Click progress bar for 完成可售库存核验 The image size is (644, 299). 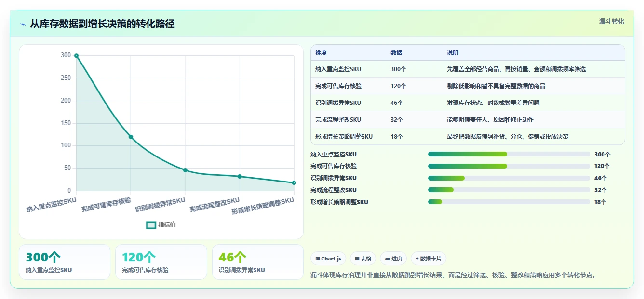509,166
